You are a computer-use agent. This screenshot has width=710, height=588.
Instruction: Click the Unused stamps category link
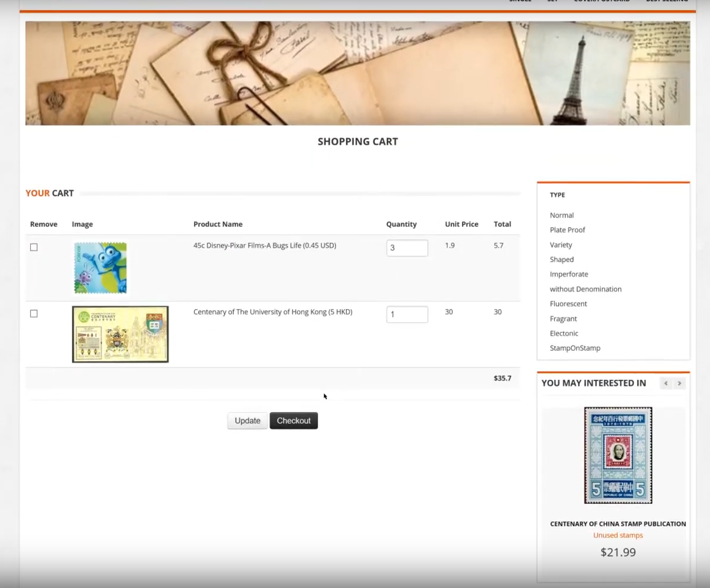pyautogui.click(x=618, y=535)
